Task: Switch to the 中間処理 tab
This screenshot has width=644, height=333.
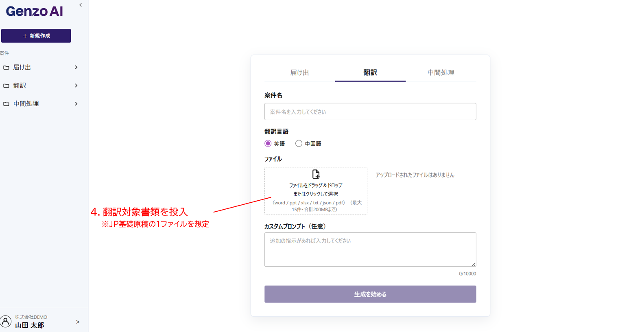Action: [x=441, y=73]
